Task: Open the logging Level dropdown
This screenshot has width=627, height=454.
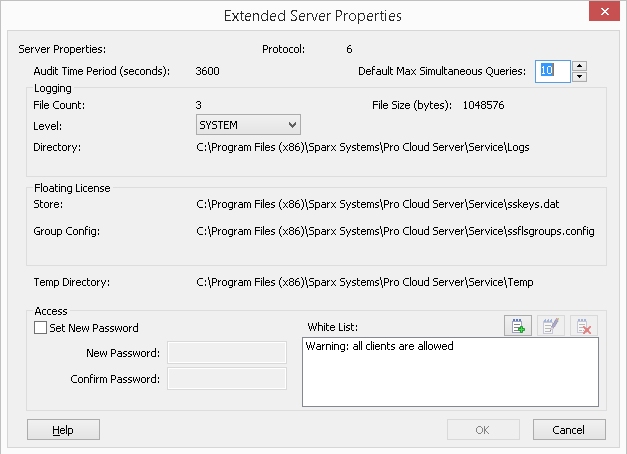Action: pos(248,125)
